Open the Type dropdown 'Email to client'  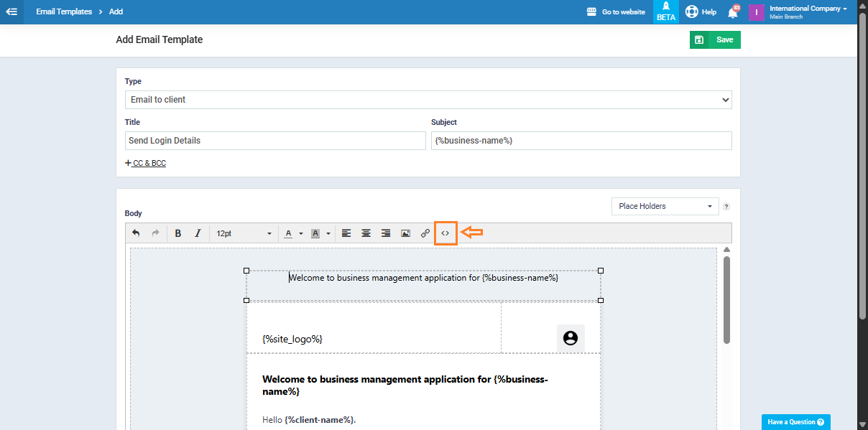click(428, 100)
